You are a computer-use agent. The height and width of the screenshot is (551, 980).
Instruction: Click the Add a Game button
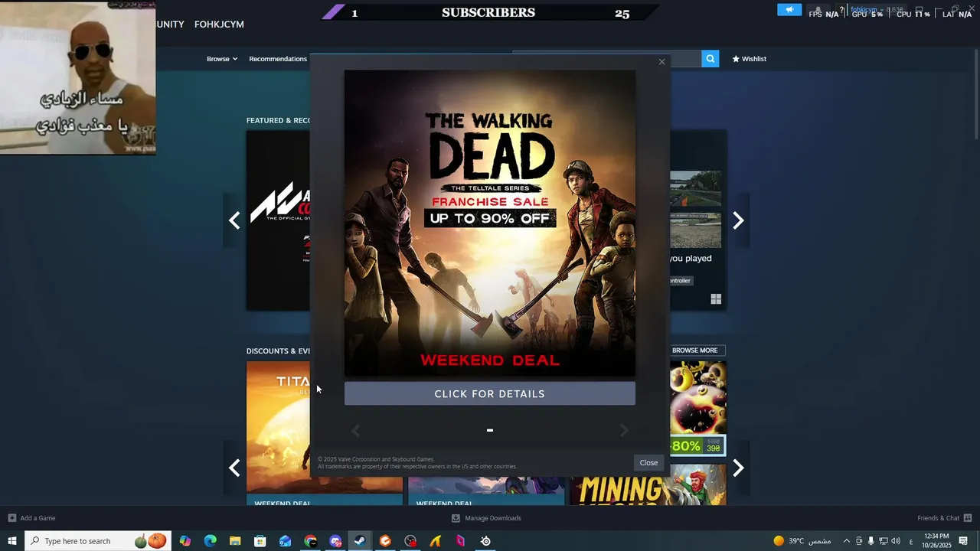tap(31, 518)
